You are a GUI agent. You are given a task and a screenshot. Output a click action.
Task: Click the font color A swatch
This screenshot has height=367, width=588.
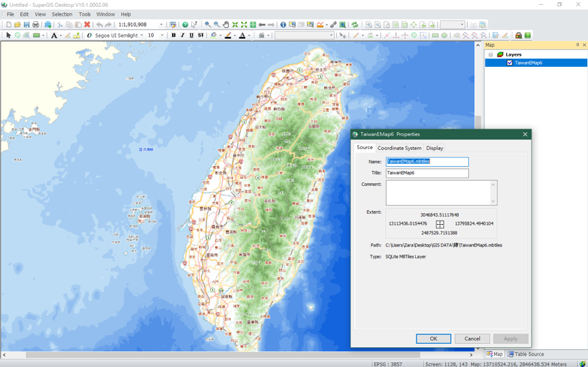(x=242, y=35)
